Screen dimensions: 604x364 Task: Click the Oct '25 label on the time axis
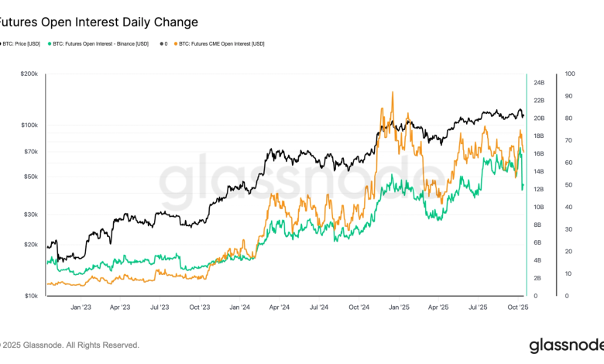click(x=518, y=307)
